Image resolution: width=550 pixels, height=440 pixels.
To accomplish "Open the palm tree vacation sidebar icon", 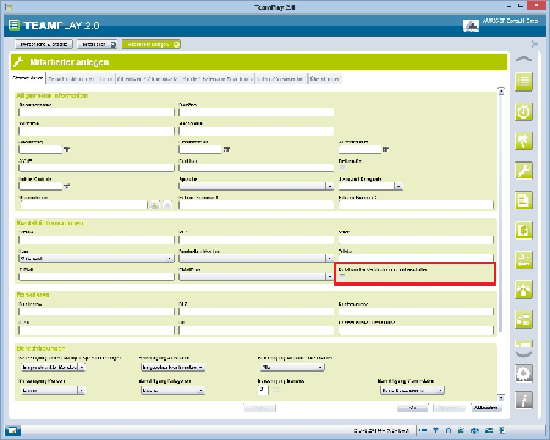I will [524, 141].
